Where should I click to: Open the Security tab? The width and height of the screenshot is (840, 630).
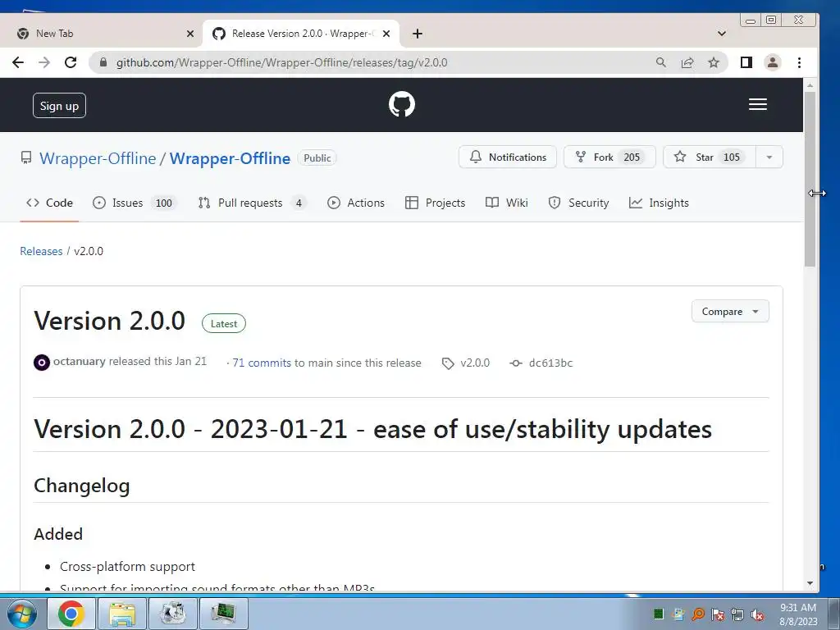tap(578, 203)
